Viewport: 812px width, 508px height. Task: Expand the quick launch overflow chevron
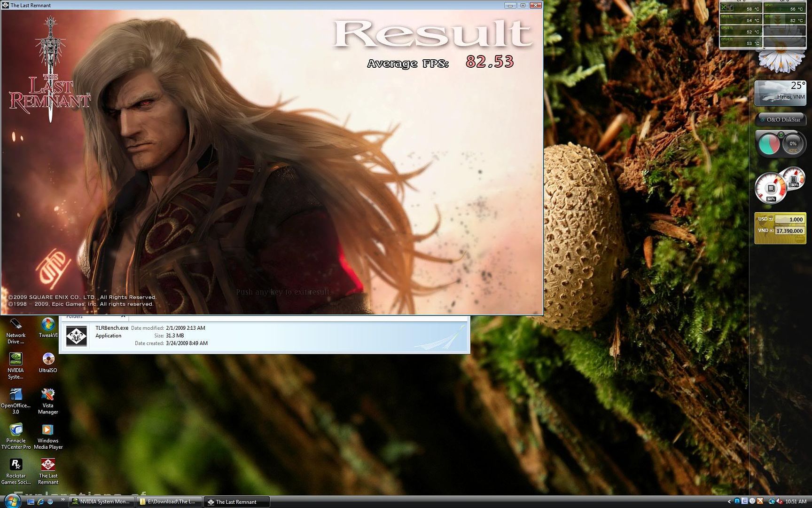coord(62,500)
